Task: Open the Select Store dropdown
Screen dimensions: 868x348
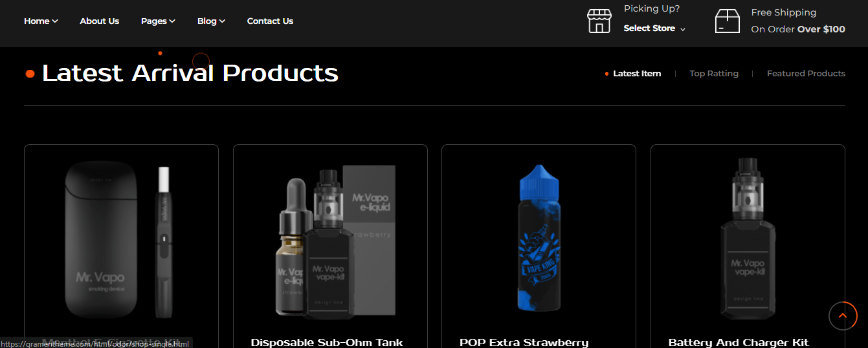Action: tap(654, 28)
